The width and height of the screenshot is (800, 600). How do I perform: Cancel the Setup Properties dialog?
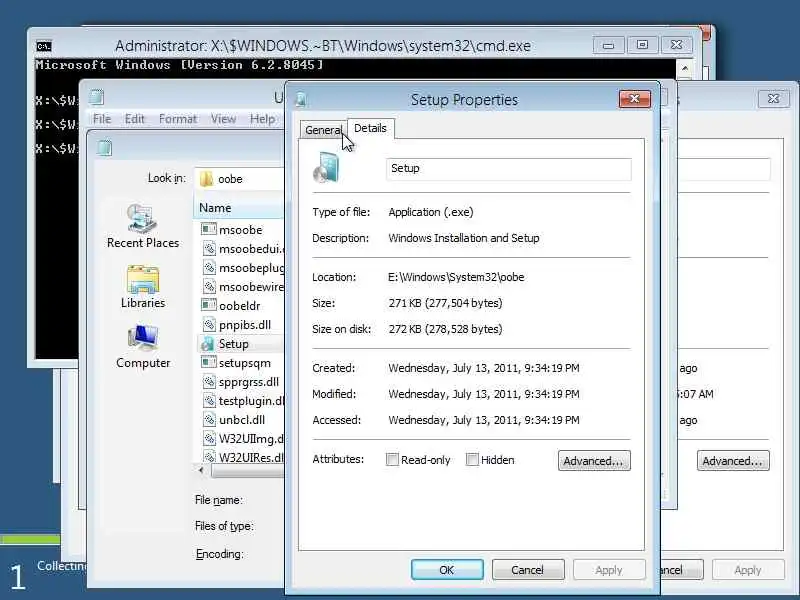click(x=528, y=569)
